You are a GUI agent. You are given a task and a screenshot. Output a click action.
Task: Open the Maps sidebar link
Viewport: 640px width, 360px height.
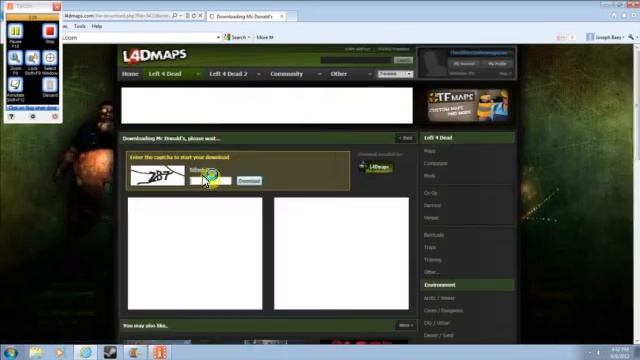429,151
